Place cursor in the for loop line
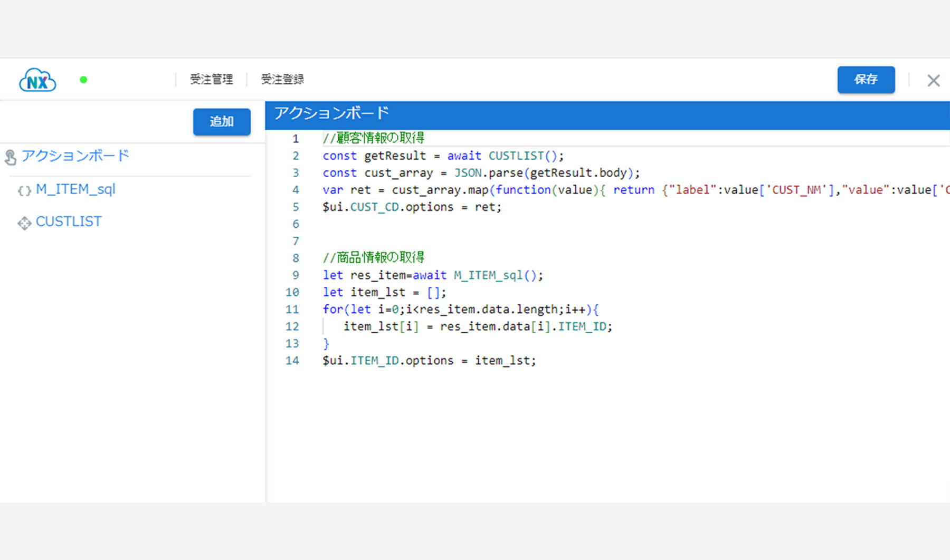The image size is (950, 560). click(x=460, y=310)
